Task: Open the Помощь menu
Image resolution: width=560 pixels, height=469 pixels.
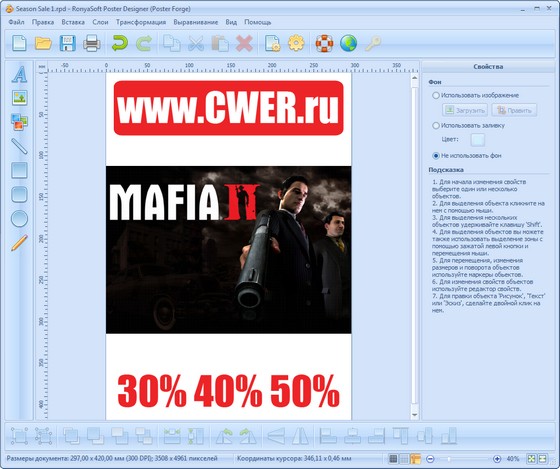Action: [x=258, y=22]
